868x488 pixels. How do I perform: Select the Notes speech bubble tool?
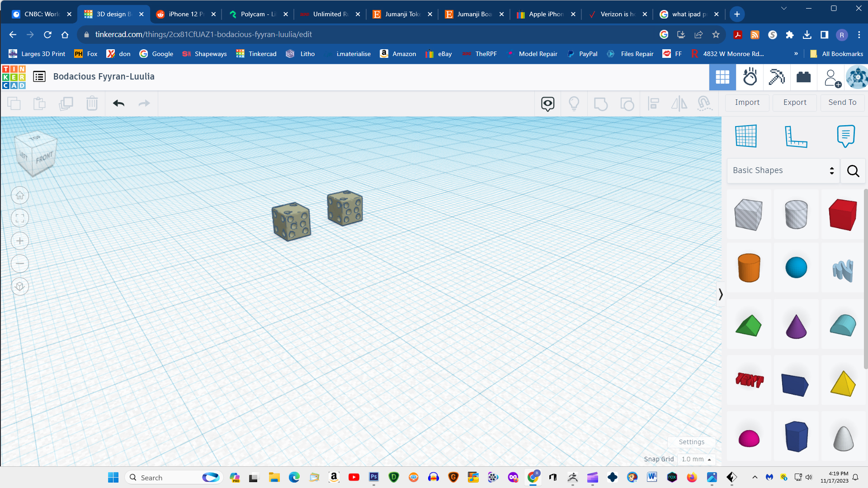tap(845, 136)
